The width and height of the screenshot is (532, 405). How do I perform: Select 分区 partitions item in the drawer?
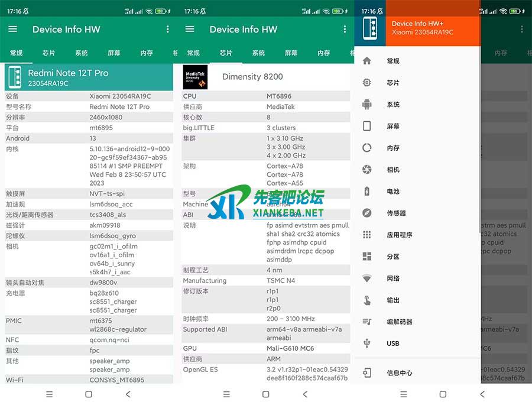click(392, 257)
